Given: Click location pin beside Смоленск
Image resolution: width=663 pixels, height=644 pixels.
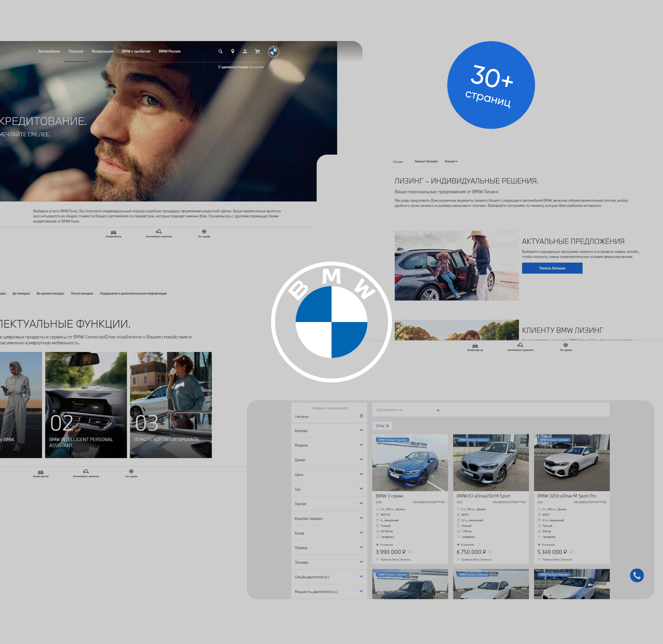Looking at the screenshot, I should tap(361, 416).
